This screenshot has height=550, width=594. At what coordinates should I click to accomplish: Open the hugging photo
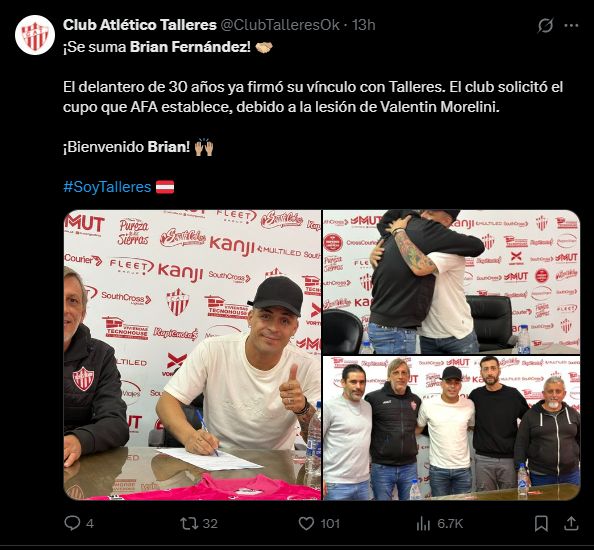[451, 282]
